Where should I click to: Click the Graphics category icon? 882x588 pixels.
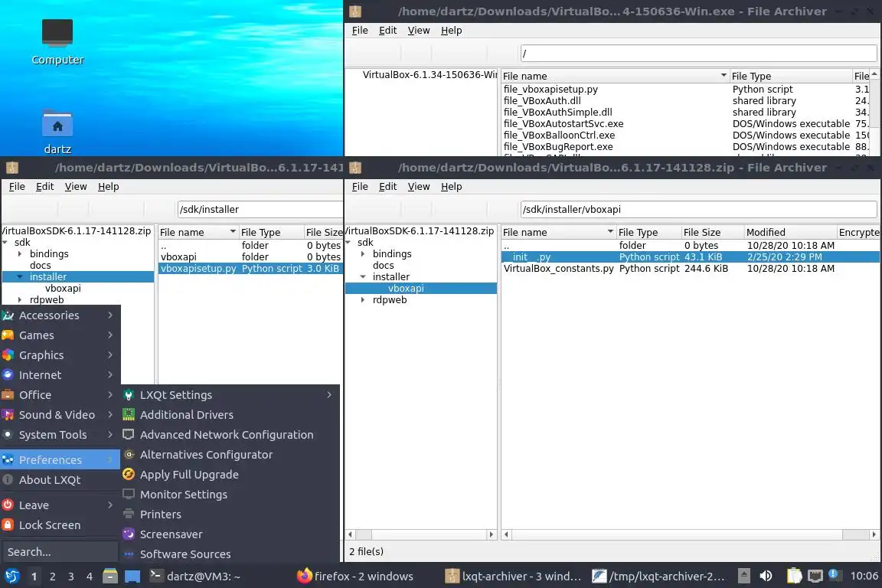[8, 355]
